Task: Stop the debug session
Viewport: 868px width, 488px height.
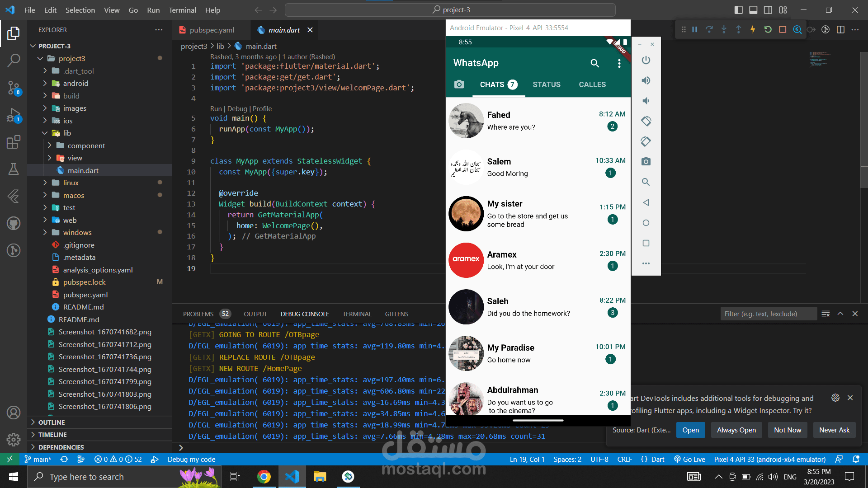Action: point(783,29)
